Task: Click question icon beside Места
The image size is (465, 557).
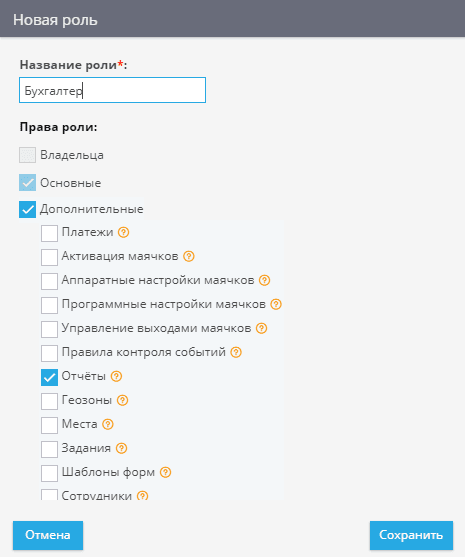Action: (x=108, y=424)
